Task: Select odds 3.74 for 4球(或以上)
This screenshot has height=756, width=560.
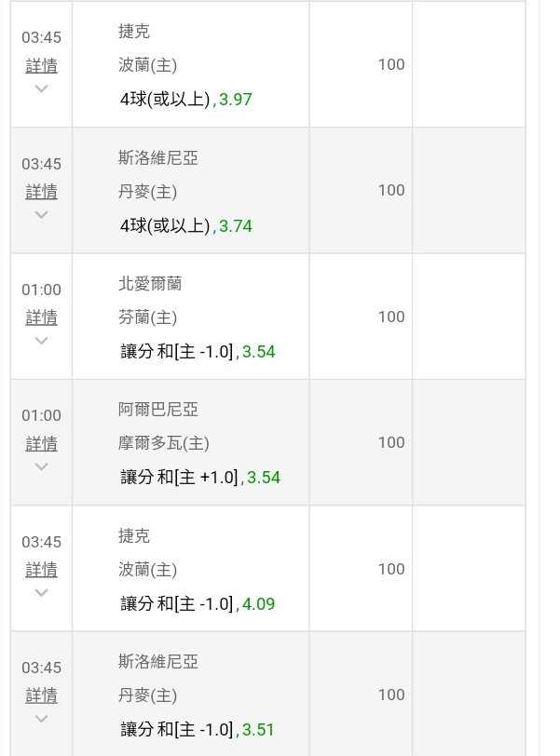Action: tap(236, 225)
